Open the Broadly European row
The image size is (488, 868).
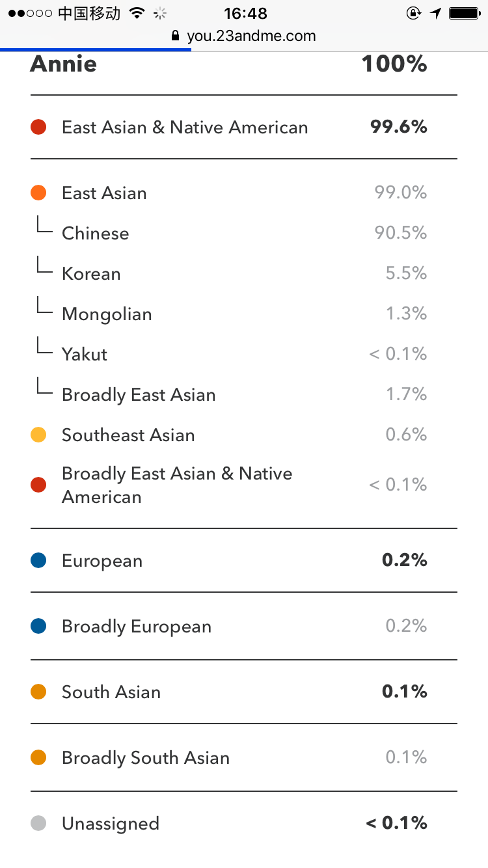[x=244, y=626]
